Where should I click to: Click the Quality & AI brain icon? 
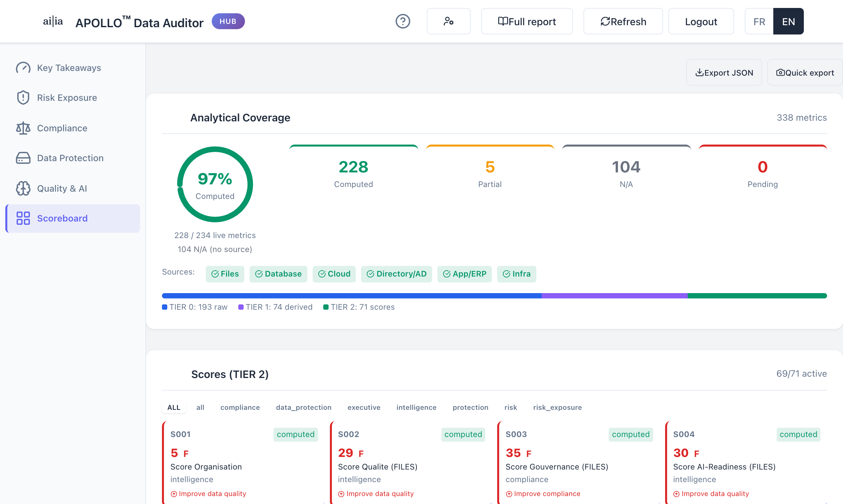click(x=23, y=188)
